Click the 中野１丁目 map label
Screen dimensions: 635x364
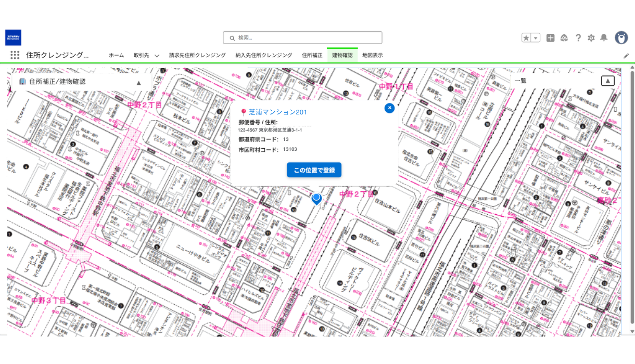click(x=396, y=86)
